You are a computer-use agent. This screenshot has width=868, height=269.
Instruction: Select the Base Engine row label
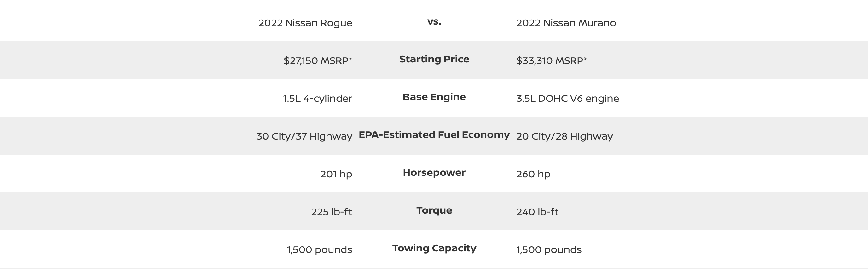(434, 97)
